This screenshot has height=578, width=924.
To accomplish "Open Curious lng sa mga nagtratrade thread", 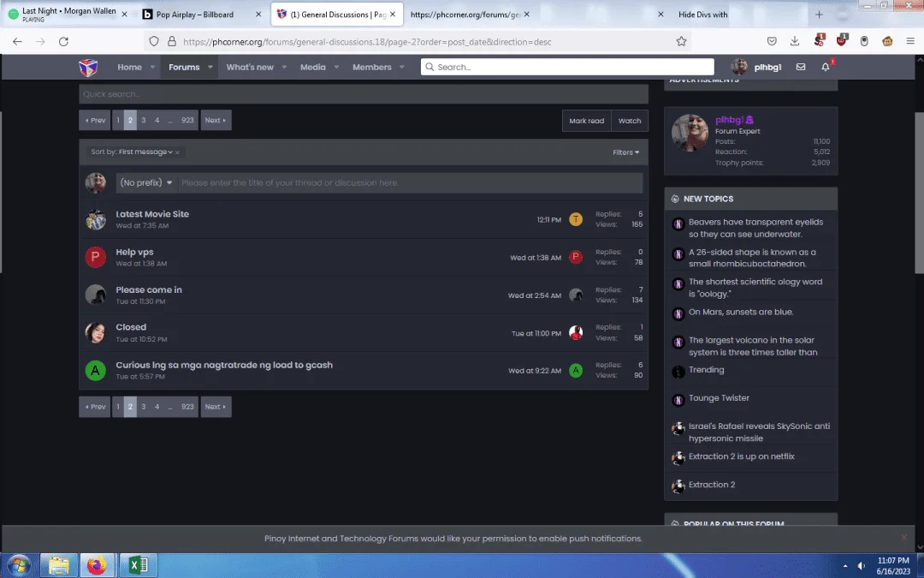I will pos(224,365).
